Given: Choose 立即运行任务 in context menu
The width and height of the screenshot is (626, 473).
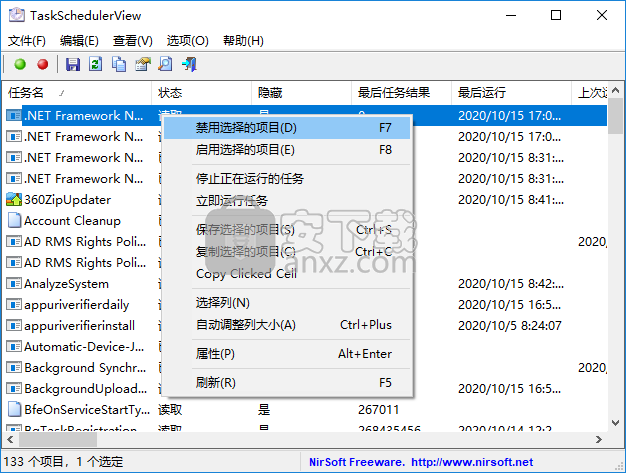Looking at the screenshot, I should [x=287, y=200].
